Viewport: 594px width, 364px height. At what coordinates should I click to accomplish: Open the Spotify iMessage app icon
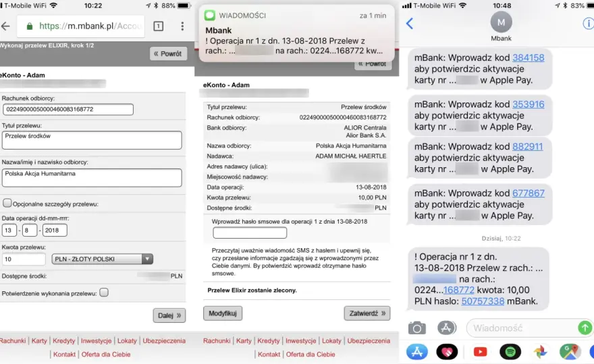510,352
